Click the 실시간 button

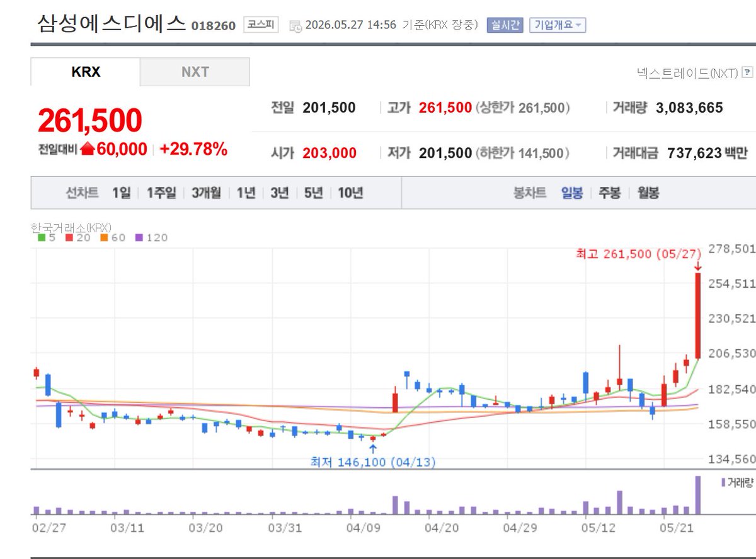click(504, 25)
